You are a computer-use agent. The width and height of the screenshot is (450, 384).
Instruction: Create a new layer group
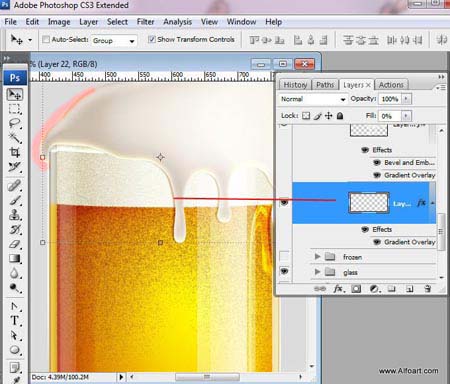(x=392, y=289)
